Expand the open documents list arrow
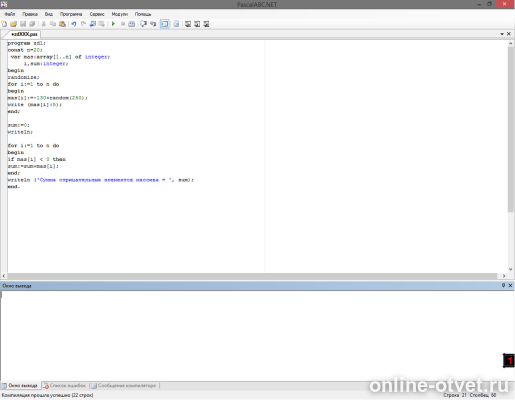Screen dimensions: 515x400 click(502, 34)
